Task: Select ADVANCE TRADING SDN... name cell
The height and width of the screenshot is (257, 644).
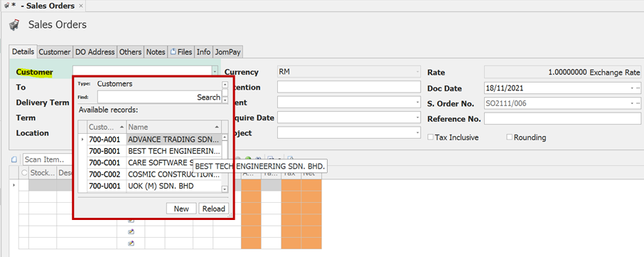Action: tap(174, 139)
